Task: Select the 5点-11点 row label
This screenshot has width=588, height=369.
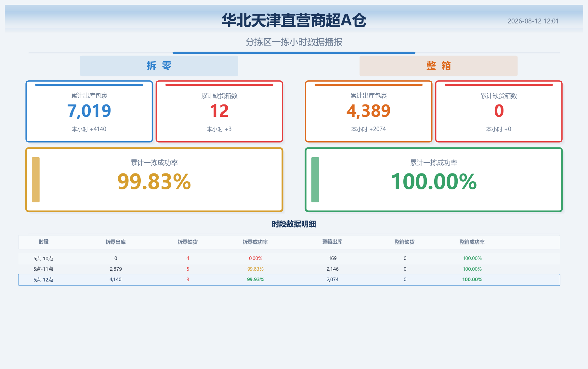Action: (44, 269)
